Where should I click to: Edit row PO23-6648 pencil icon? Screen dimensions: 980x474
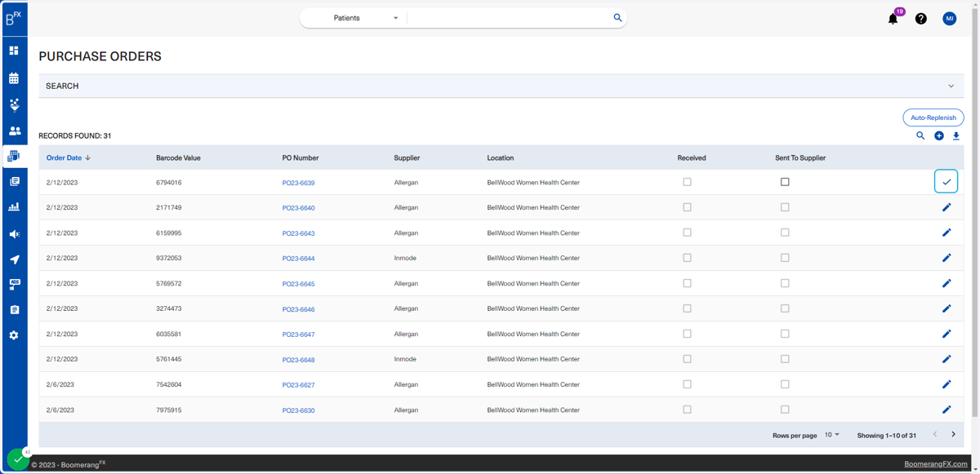click(947, 359)
